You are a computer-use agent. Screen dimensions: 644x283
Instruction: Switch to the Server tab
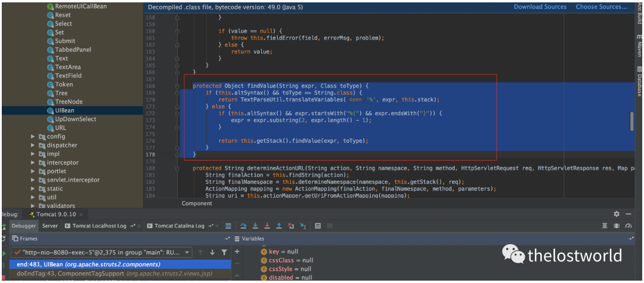click(x=50, y=226)
